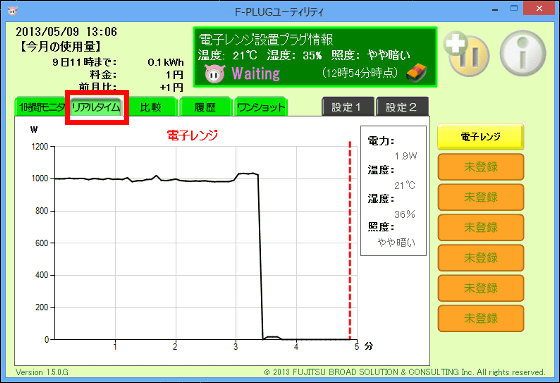Click the 36% humidity value in side panel
The image size is (560, 383).
405,214
